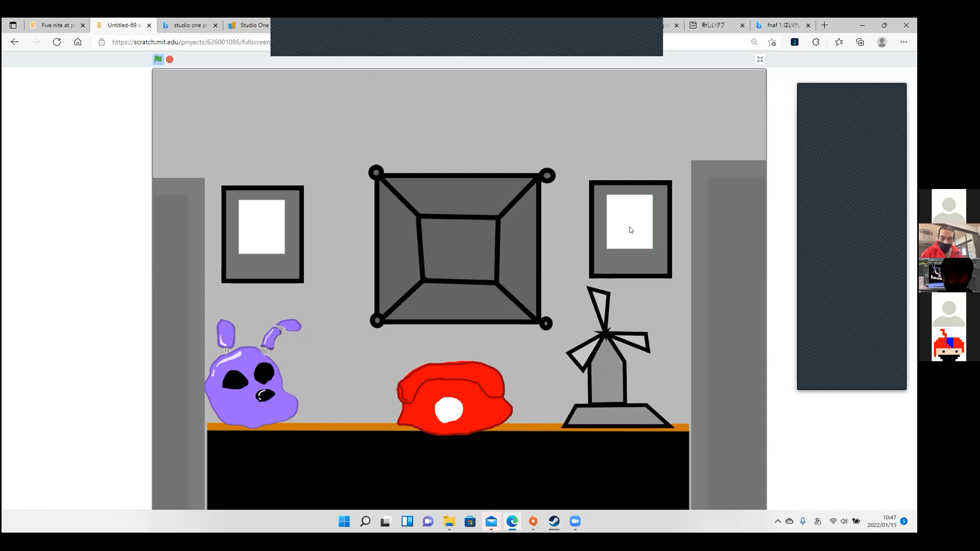Click the scratch.mit.edu address bar
The width and height of the screenshot is (980, 551).
[191, 42]
